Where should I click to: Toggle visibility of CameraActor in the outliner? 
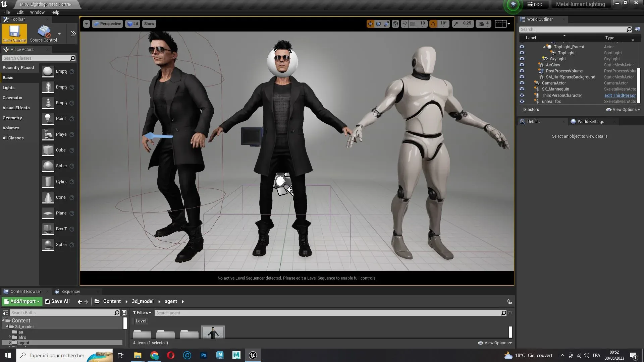522,83
